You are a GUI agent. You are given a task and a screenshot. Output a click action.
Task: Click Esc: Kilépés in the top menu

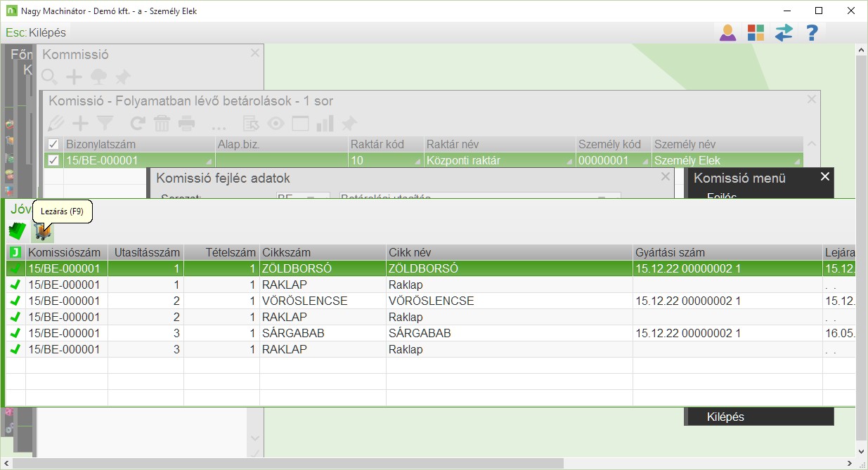point(36,32)
